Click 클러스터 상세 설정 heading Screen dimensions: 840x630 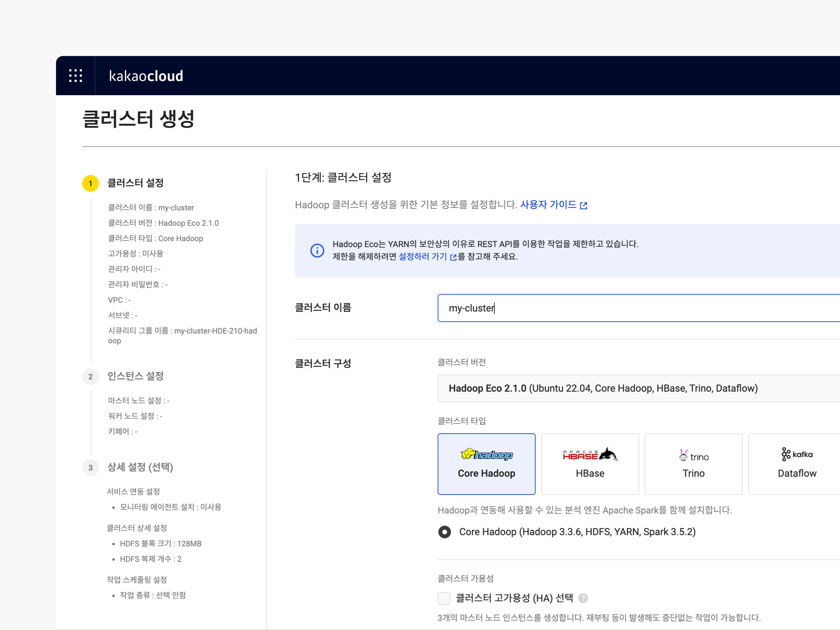[x=137, y=528]
